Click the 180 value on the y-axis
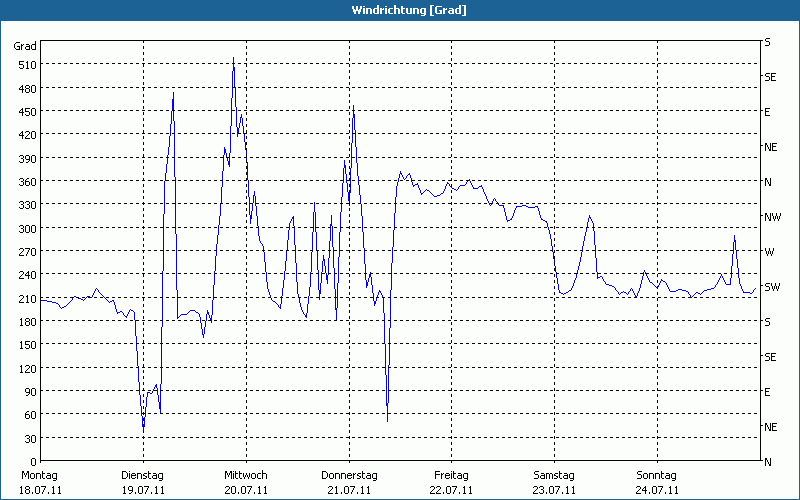The image size is (800, 500). [x=28, y=322]
